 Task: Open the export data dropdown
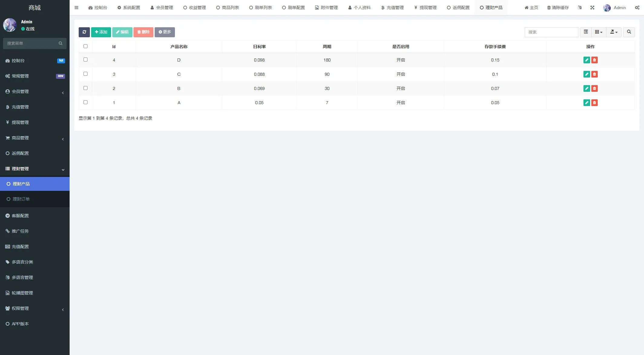click(x=614, y=32)
